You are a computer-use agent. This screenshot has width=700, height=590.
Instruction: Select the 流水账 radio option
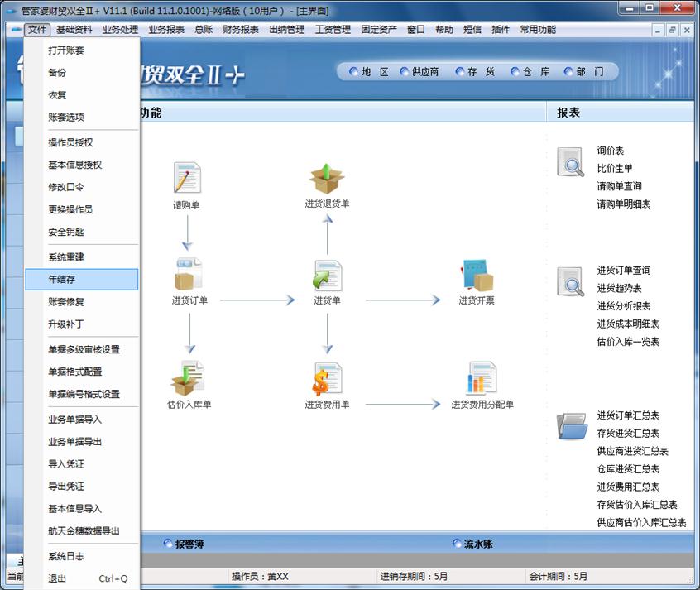pyautogui.click(x=458, y=544)
